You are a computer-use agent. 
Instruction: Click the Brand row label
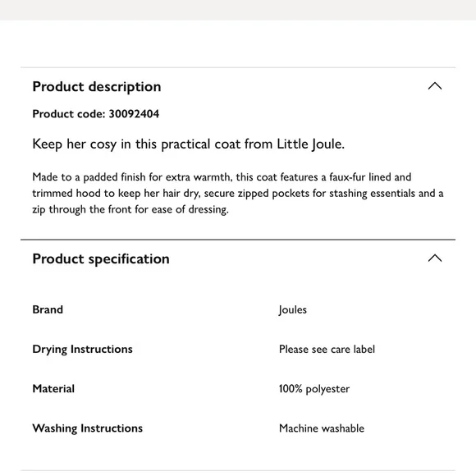(48, 309)
